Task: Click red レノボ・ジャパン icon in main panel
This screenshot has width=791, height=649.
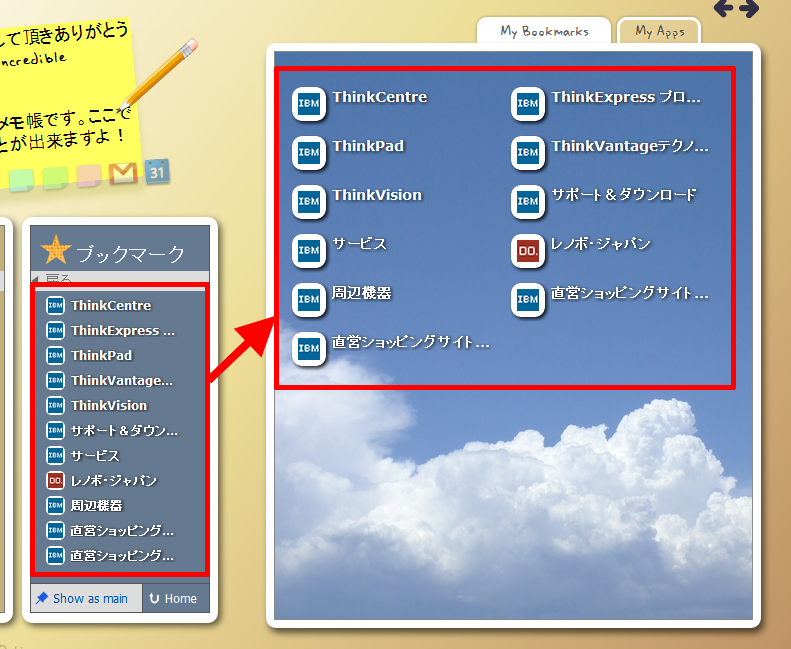Action: (528, 250)
